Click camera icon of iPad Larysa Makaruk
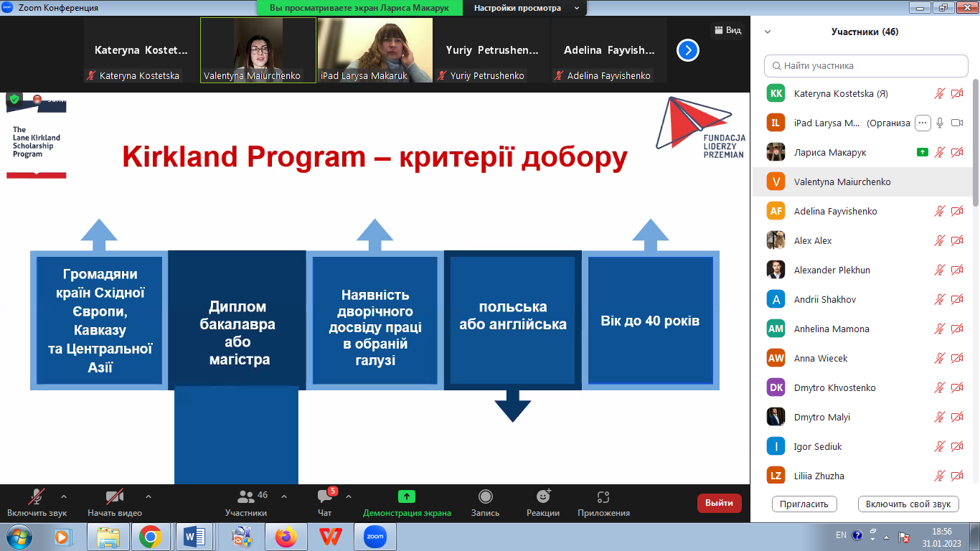The width and height of the screenshot is (980, 551). (957, 123)
